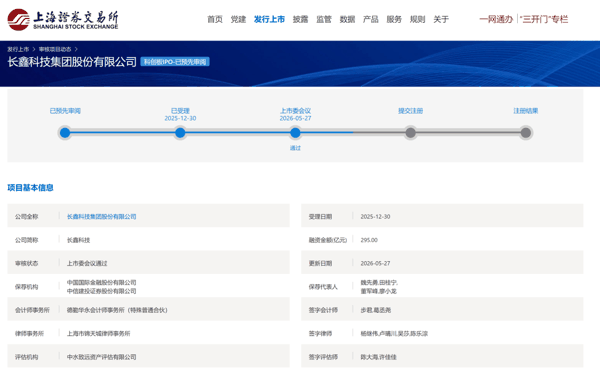Open the 数据 menu item
This screenshot has width=600, height=371.
click(347, 19)
